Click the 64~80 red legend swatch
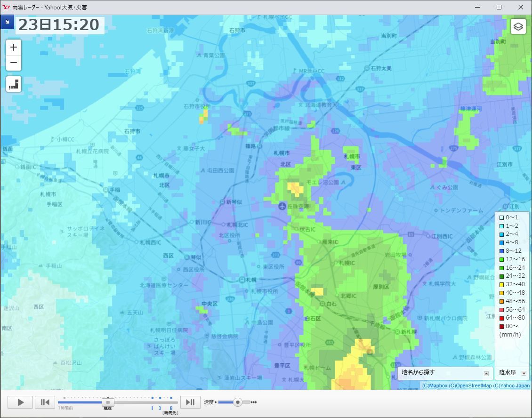The image size is (532, 418). (501, 318)
